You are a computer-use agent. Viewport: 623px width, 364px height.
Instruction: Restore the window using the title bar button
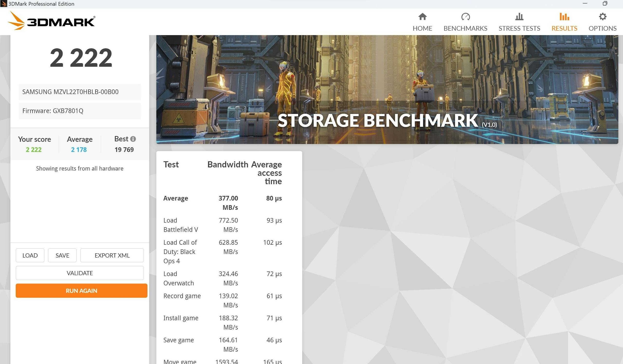coord(605,3)
